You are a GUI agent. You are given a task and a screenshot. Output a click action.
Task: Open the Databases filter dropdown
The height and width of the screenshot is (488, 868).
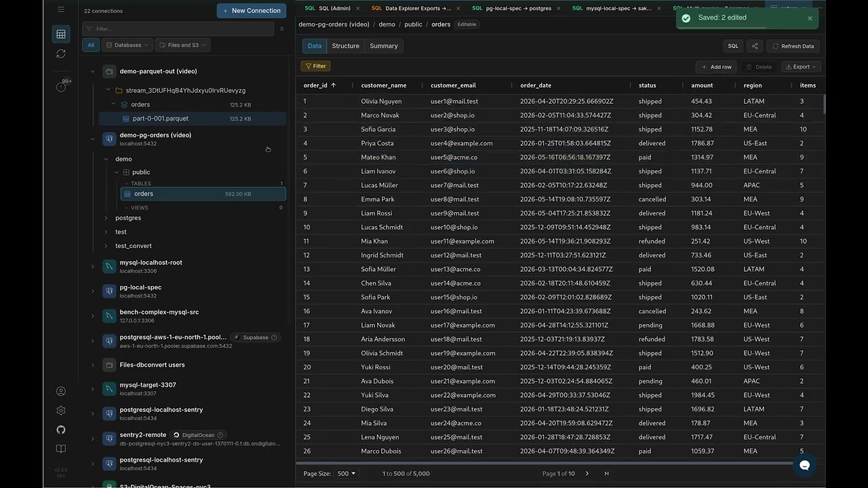(127, 45)
